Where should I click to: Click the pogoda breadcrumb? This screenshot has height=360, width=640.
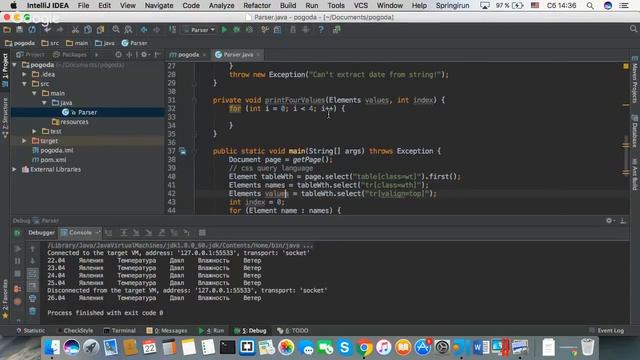coord(20,43)
